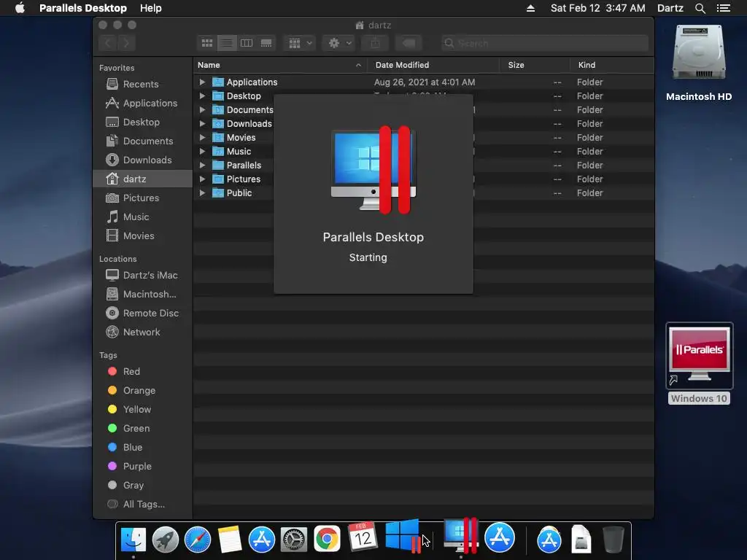Click the Edit Tags button in Finder toolbar
This screenshot has height=560, width=747.
(409, 43)
